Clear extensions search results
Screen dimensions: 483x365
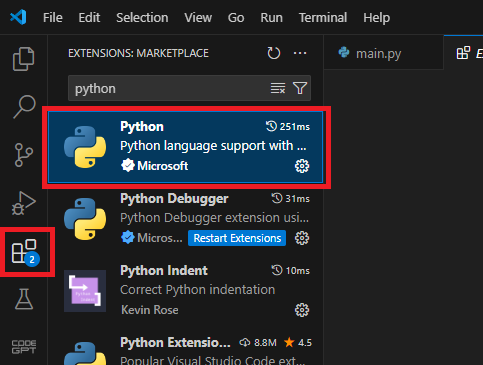click(x=278, y=88)
